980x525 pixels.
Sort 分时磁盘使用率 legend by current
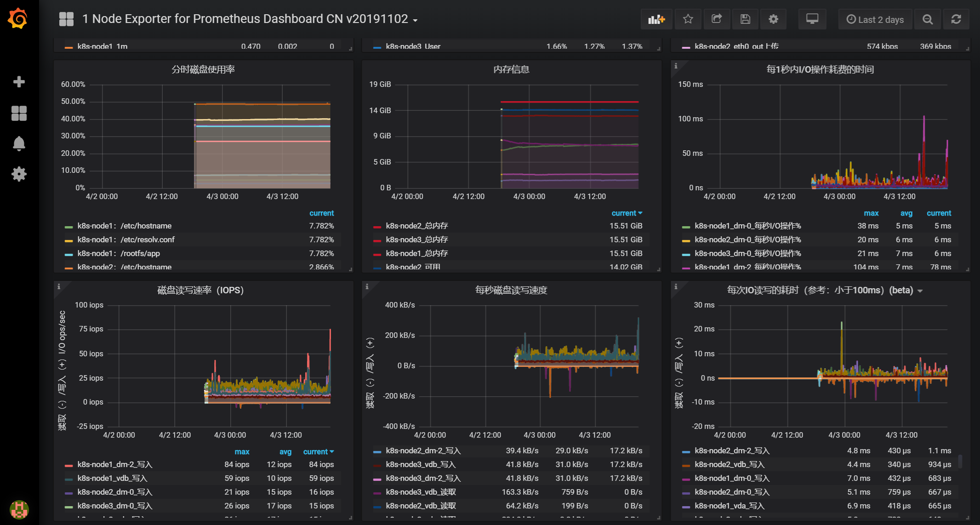[x=321, y=213]
